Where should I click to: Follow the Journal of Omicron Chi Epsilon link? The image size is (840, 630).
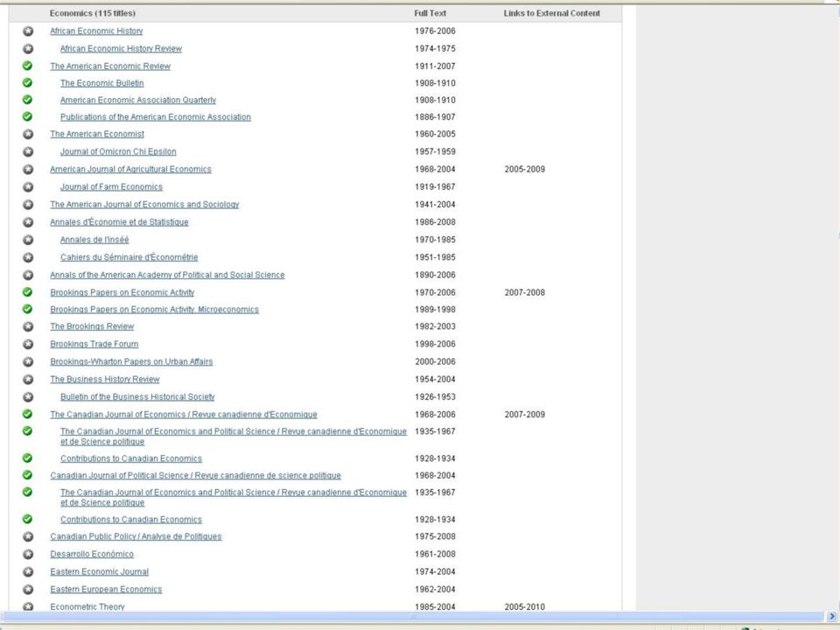(118, 151)
